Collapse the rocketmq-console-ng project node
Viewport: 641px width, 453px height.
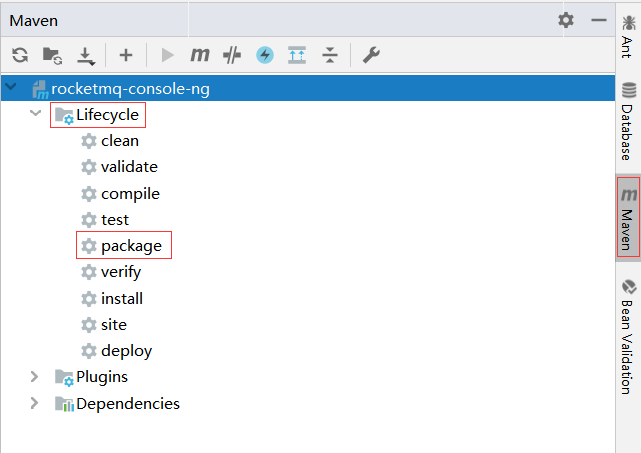pos(11,87)
